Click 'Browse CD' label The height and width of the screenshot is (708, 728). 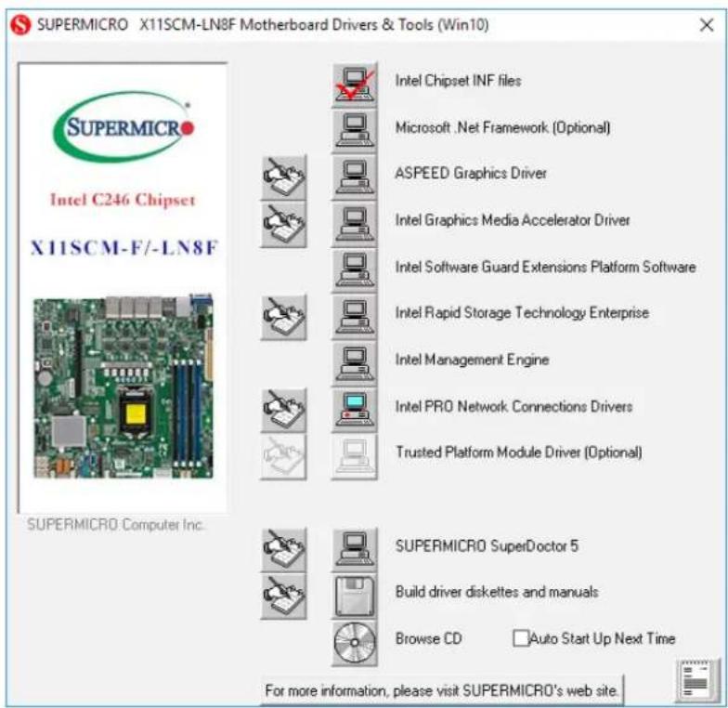click(x=428, y=639)
